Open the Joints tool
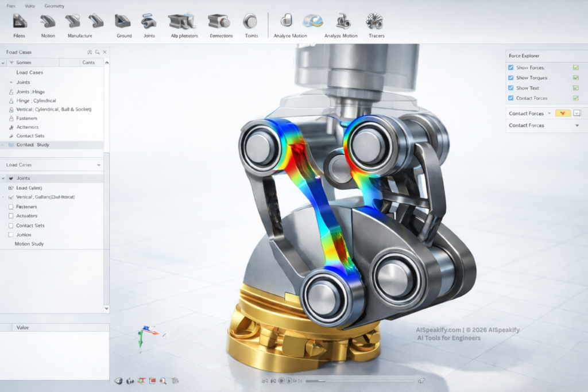 point(149,24)
